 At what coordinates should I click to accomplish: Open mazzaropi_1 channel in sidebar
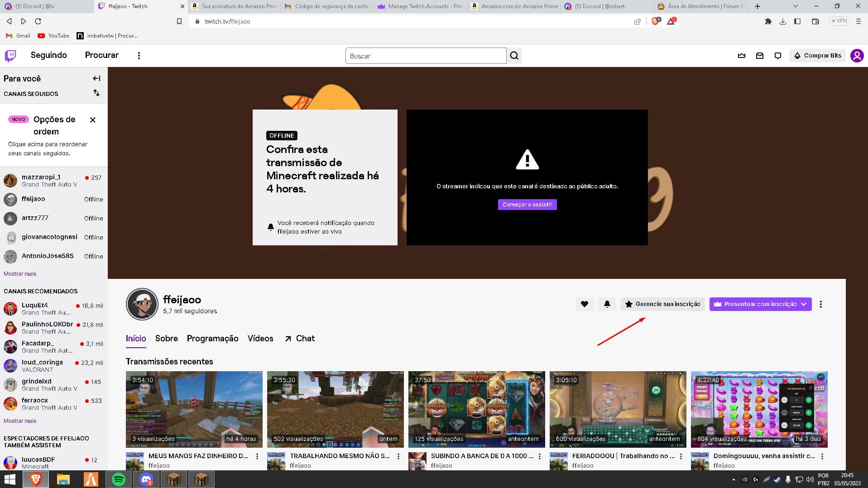(x=54, y=181)
